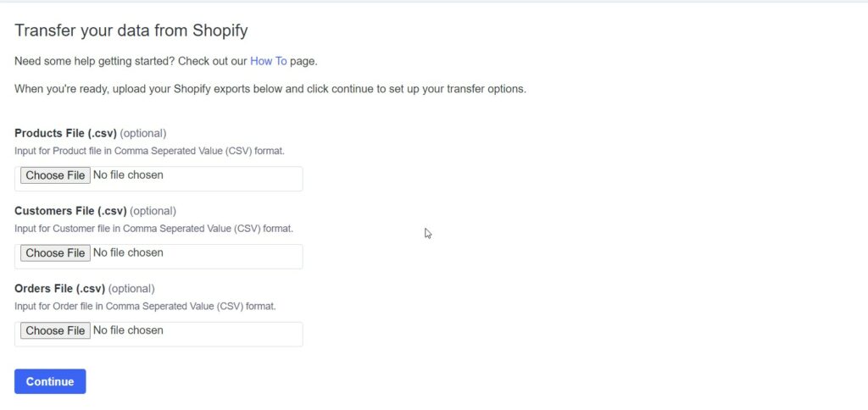Click Choose File under Orders File
This screenshot has height=410, width=868.
point(55,330)
